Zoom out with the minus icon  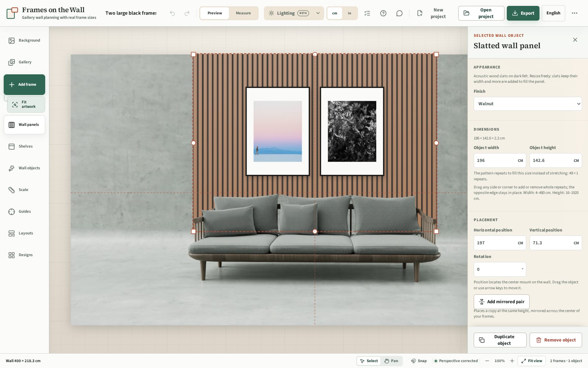tap(487, 361)
